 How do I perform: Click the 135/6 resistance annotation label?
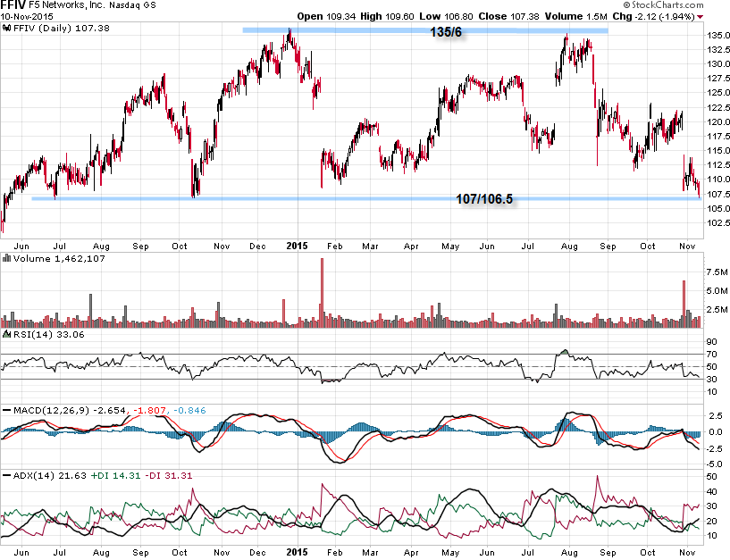[446, 32]
